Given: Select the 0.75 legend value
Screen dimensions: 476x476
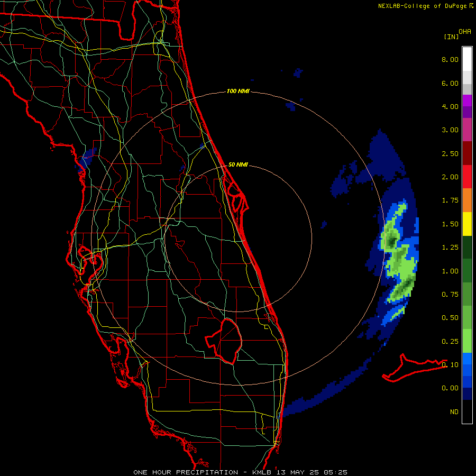Looking at the screenshot, I should (x=450, y=295).
